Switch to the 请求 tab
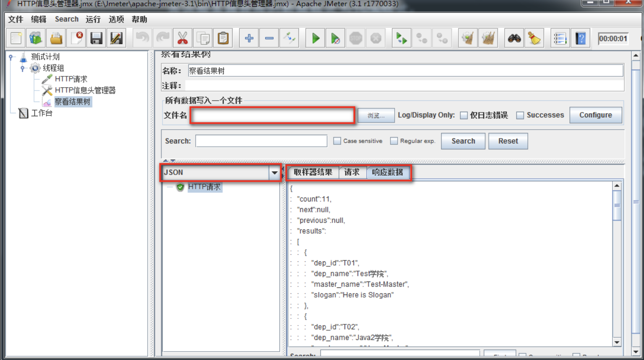 [x=352, y=172]
